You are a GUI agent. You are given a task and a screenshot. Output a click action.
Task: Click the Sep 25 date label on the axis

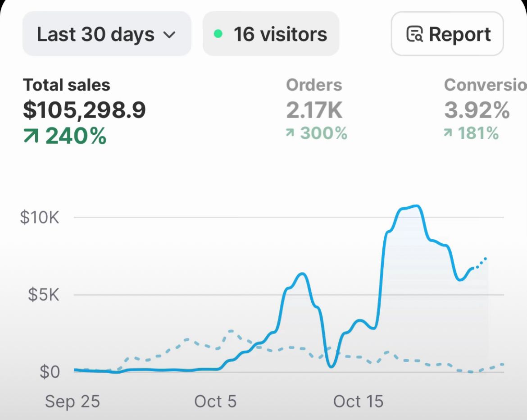click(72, 402)
